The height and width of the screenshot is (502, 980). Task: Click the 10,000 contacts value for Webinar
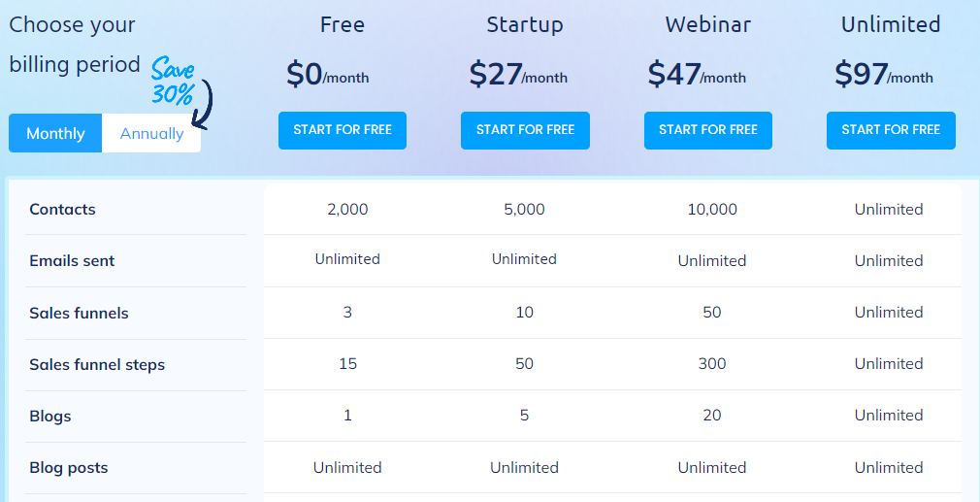coord(712,210)
